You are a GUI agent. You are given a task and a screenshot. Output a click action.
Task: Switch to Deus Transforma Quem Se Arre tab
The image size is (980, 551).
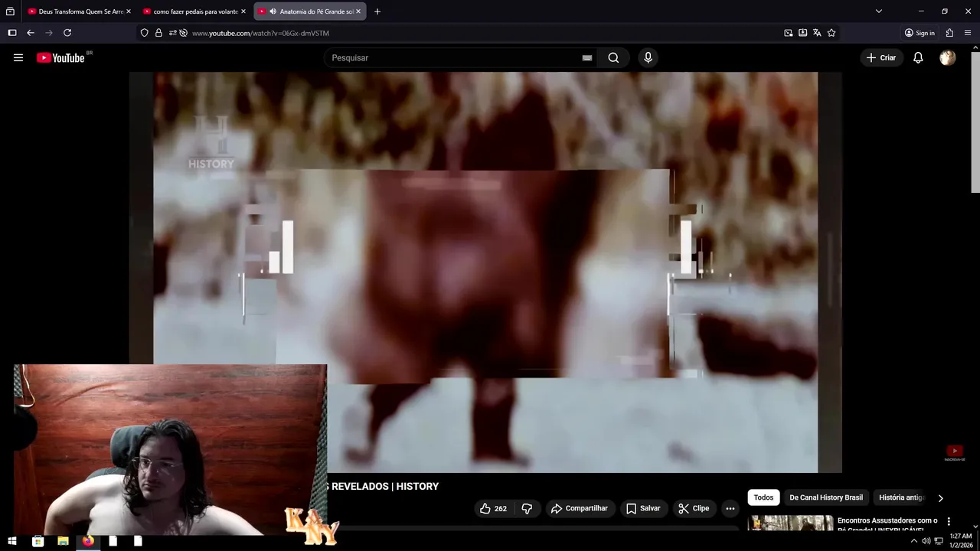click(x=80, y=11)
